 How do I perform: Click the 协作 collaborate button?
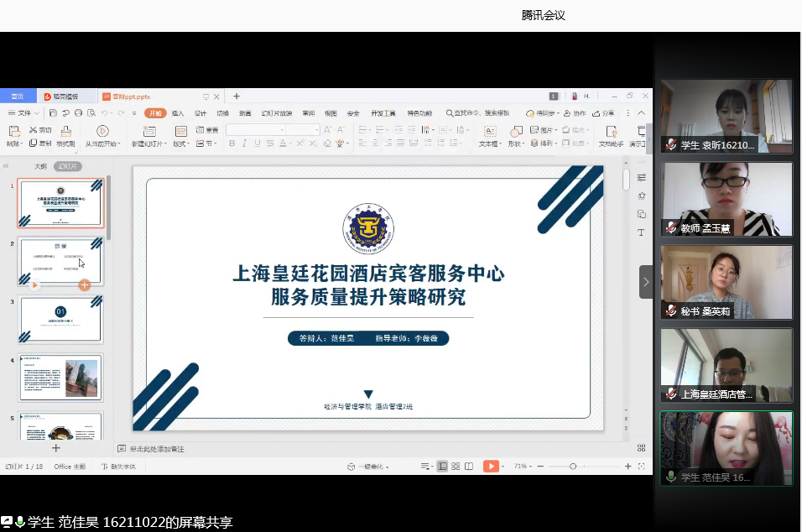[576, 113]
